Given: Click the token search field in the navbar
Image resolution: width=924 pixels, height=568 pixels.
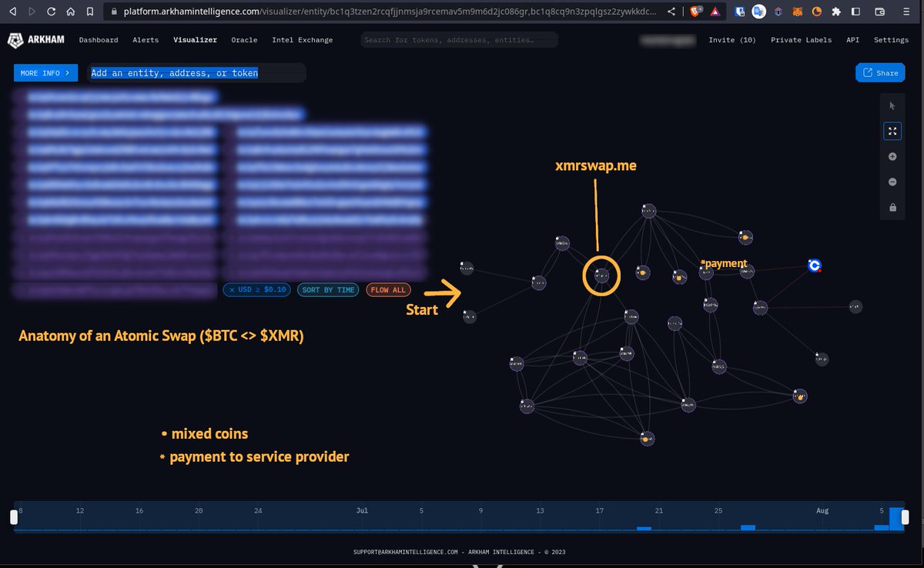Looking at the screenshot, I should [x=458, y=39].
